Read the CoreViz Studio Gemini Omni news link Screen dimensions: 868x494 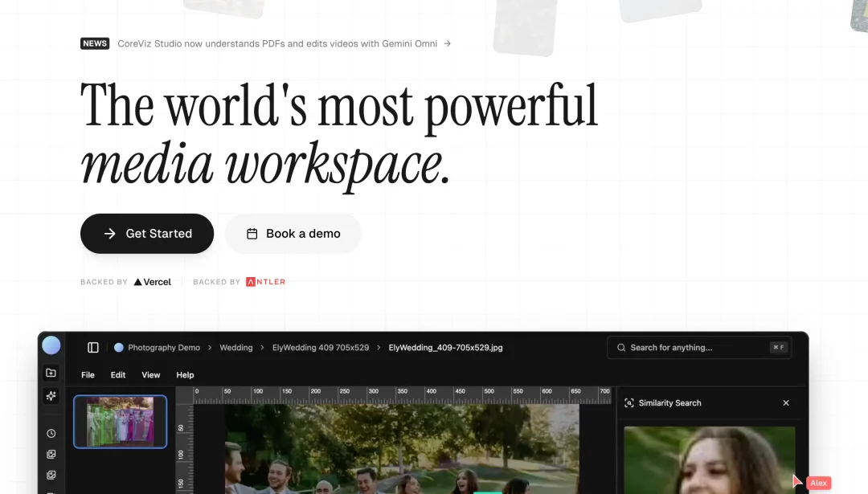pyautogui.click(x=277, y=43)
